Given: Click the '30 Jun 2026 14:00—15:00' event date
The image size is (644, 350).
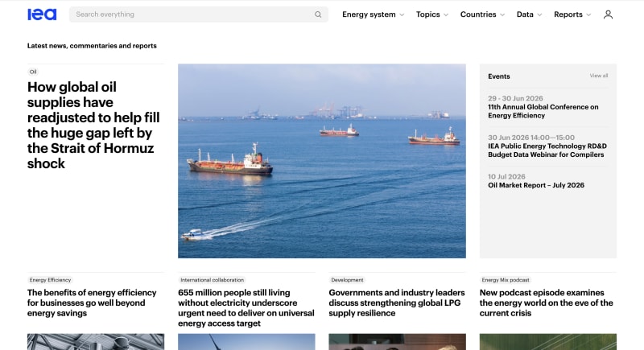Looking at the screenshot, I should (x=531, y=138).
